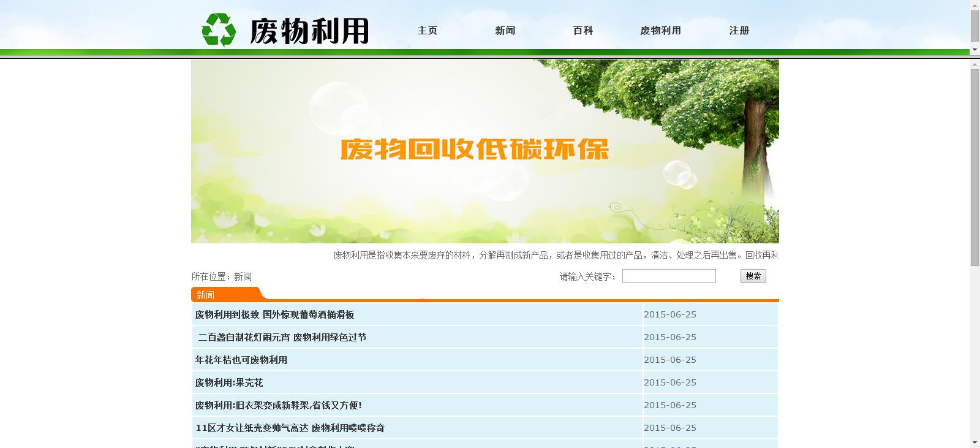Focus the keyword search input field

[x=669, y=276]
